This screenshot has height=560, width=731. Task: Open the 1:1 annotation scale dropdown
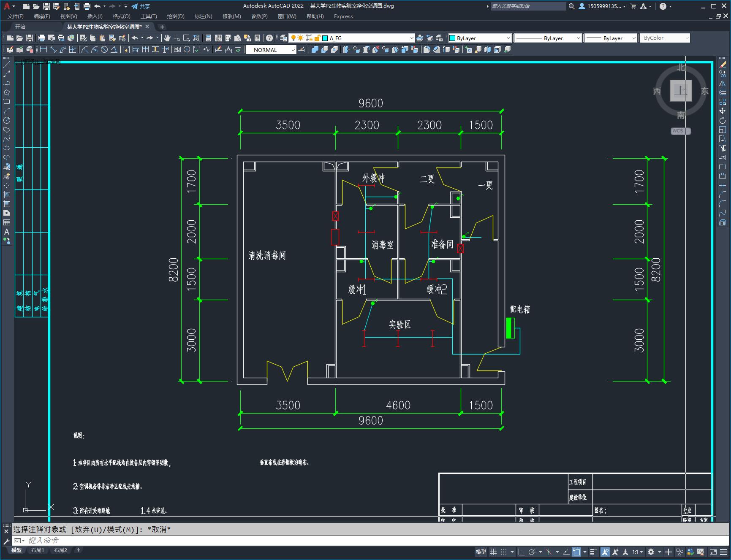(x=637, y=552)
